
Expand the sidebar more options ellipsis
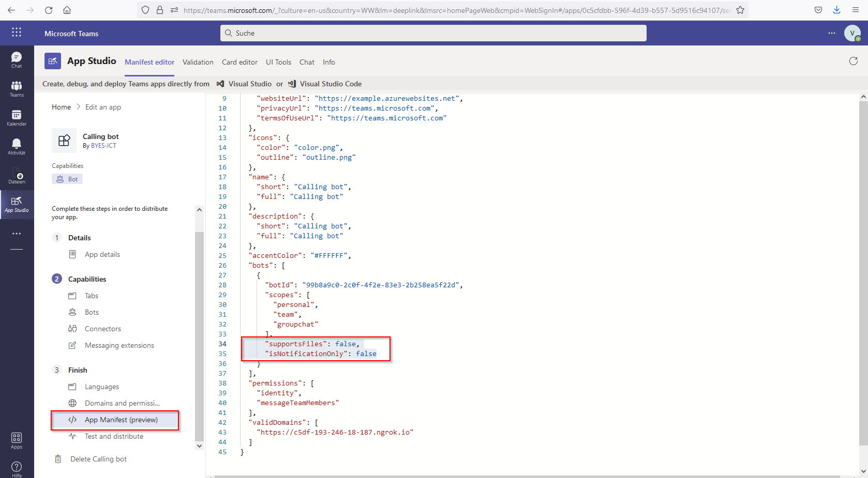click(16, 234)
